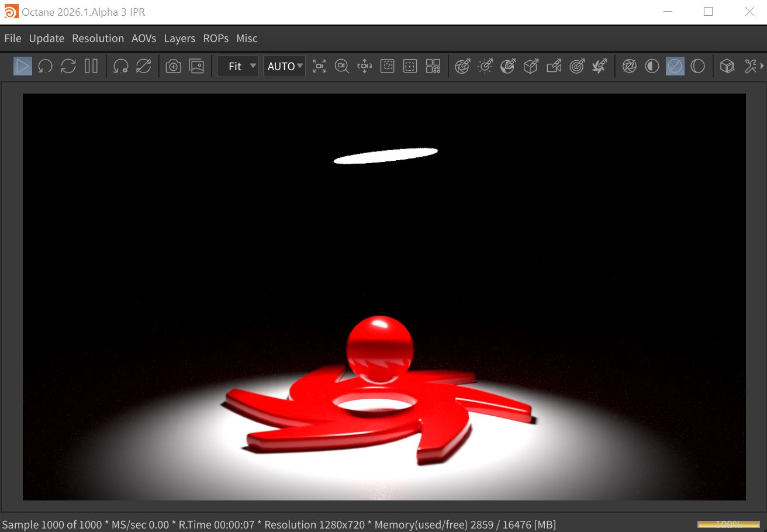Toggle the half-filled circle display mode
The height and width of the screenshot is (532, 767).
tap(652, 66)
